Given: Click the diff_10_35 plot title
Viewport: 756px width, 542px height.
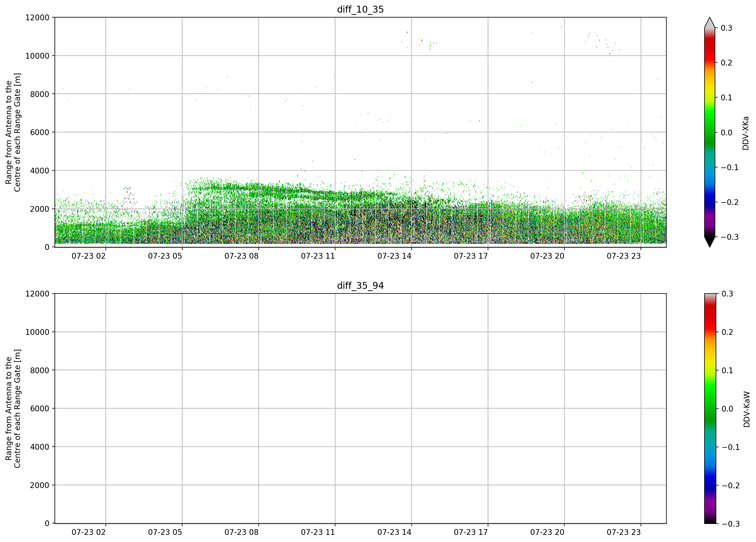Looking at the screenshot, I should click(360, 9).
